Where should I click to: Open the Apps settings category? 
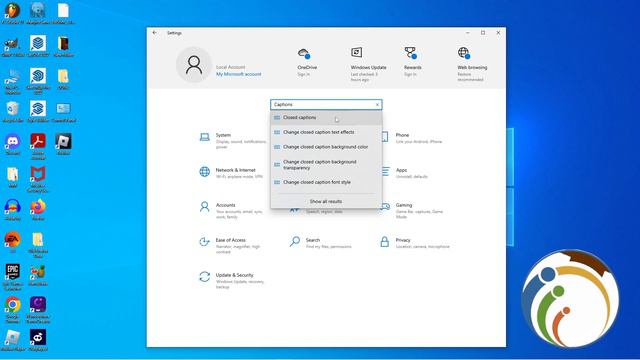click(404, 173)
